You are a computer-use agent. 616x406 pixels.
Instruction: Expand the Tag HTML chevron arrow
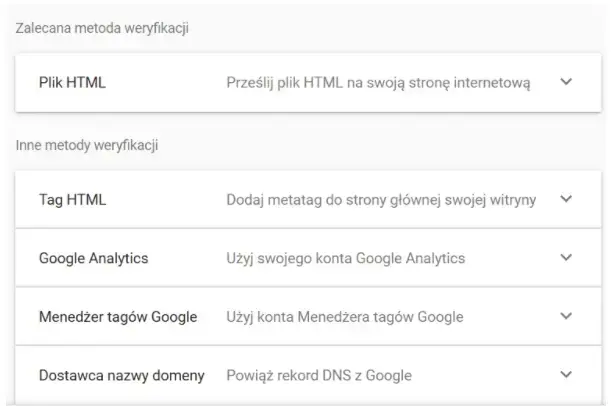[x=566, y=200]
